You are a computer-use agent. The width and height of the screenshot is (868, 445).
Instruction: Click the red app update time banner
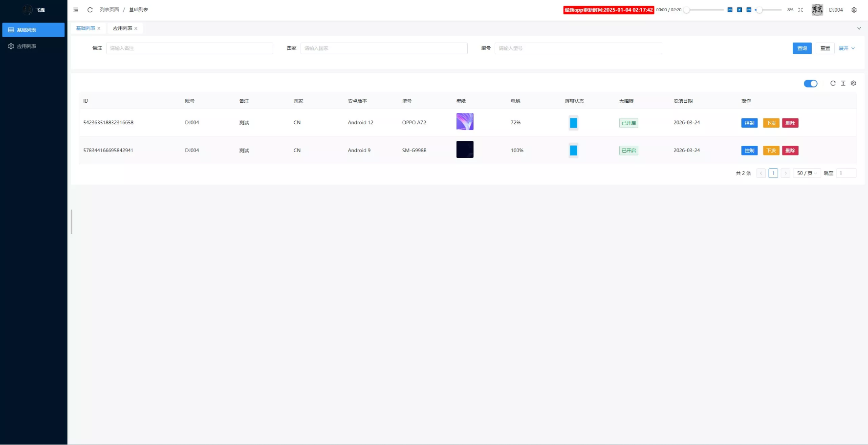click(x=608, y=10)
